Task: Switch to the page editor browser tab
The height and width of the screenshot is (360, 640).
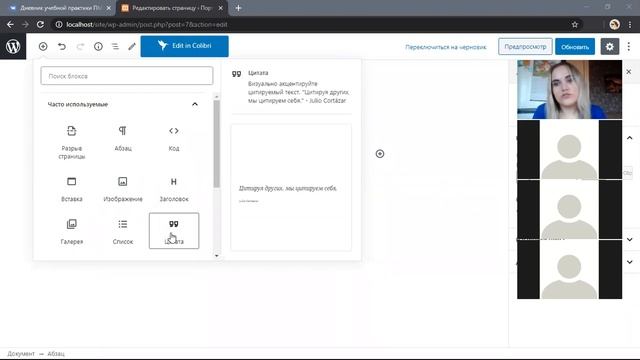Action: point(171,8)
